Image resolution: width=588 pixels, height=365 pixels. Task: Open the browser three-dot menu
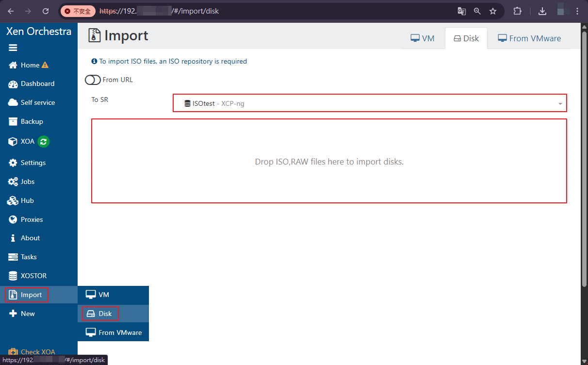577,11
